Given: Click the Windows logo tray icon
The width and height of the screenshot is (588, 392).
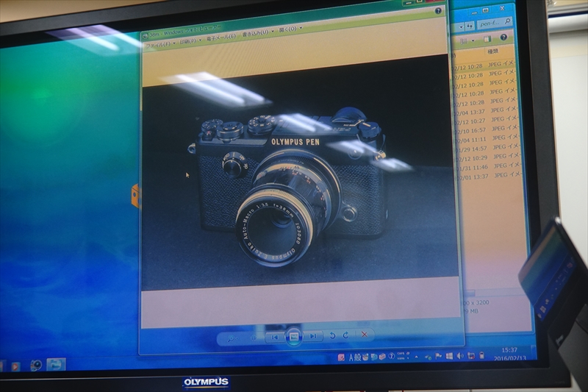Looking at the screenshot, I should [x=449, y=356].
